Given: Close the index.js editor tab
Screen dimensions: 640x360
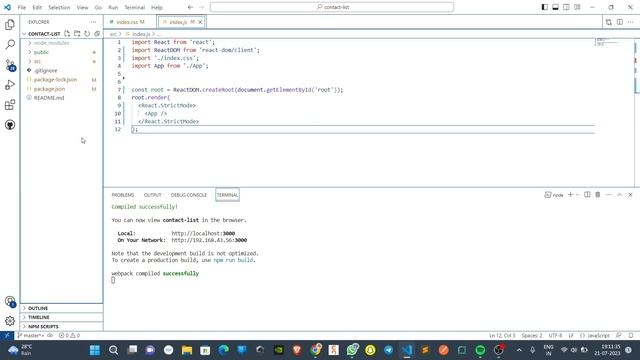Looking at the screenshot, I should (x=200, y=22).
